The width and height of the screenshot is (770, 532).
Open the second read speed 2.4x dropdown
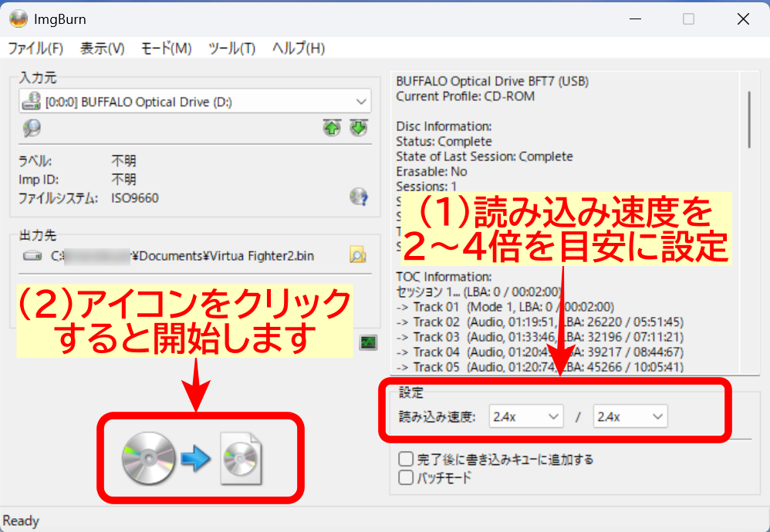coord(630,416)
